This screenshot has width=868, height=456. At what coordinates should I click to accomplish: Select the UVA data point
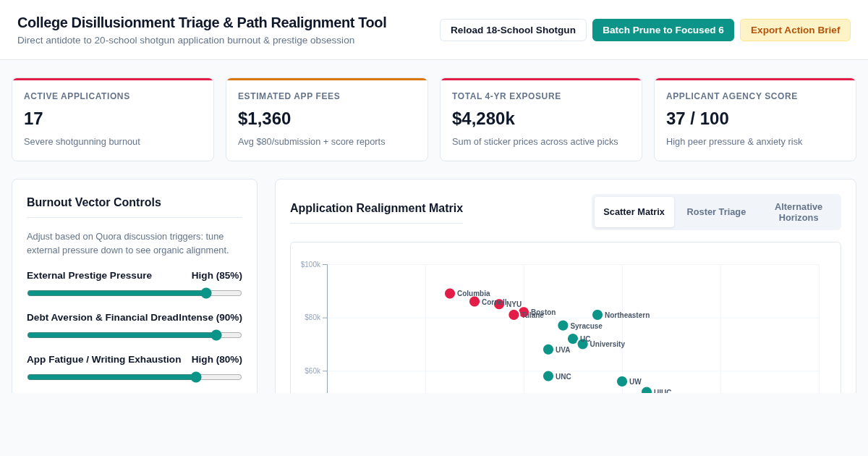(548, 350)
